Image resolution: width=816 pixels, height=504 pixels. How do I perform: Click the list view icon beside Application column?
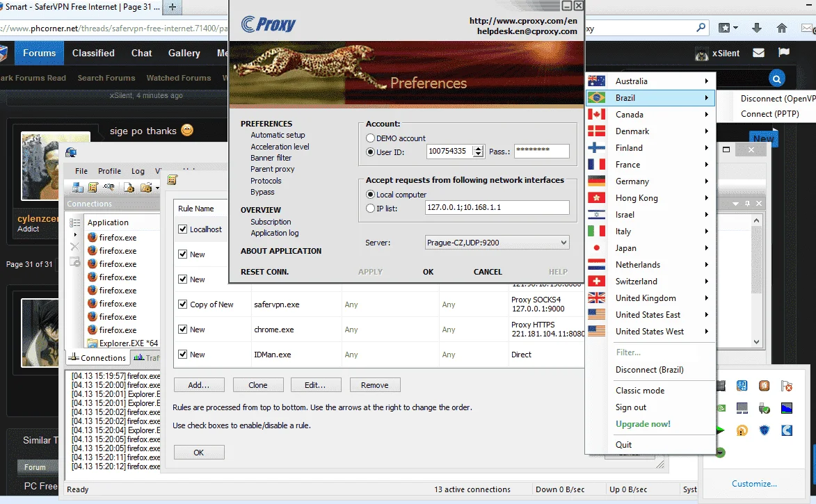(75, 222)
